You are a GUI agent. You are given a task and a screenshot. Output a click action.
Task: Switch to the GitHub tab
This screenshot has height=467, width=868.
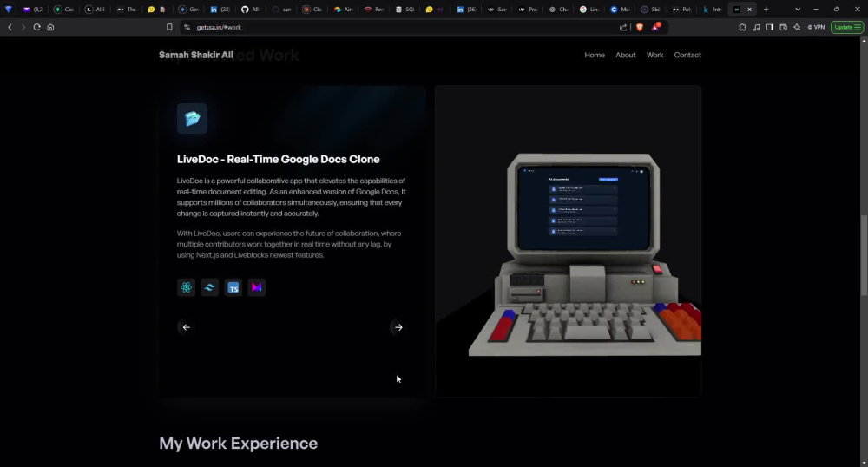tap(250, 10)
